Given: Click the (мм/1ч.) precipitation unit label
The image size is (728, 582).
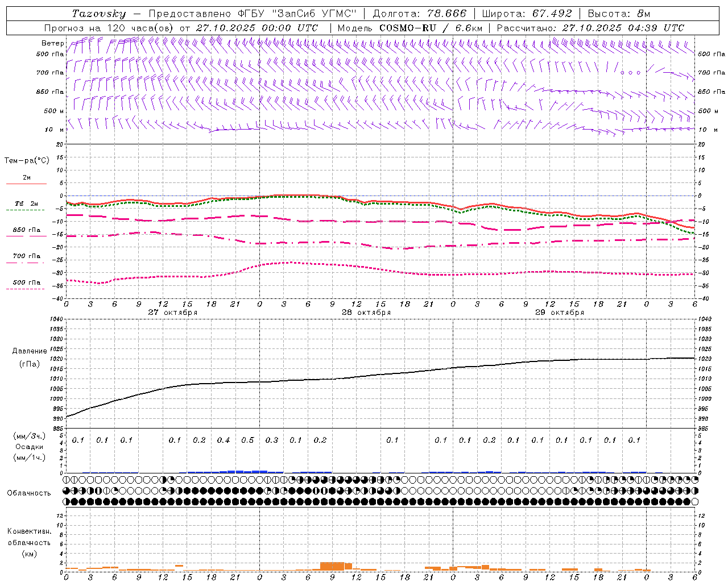Looking at the screenshot, I should [x=29, y=458].
